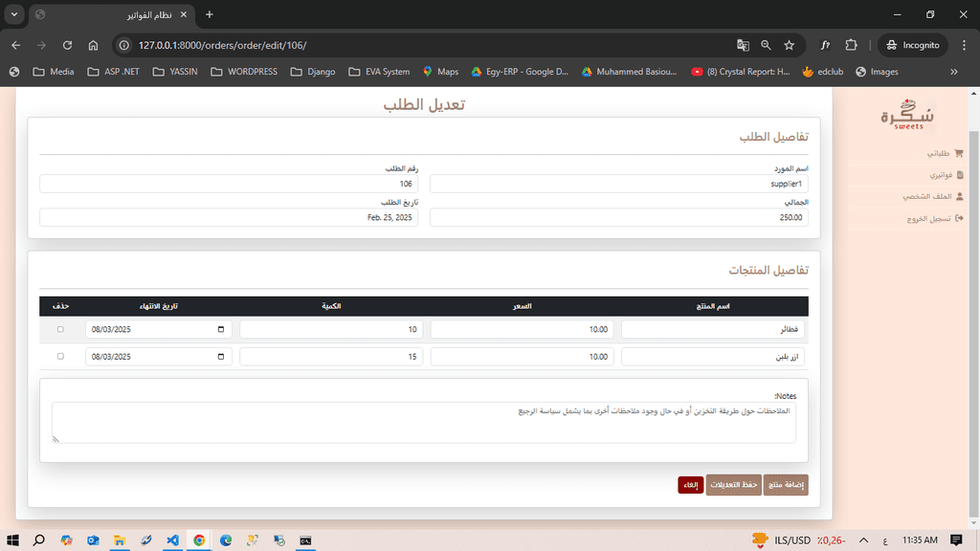Open Microsoft Edge from the taskbar
Image resolution: width=980 pixels, height=551 pixels.
click(226, 540)
